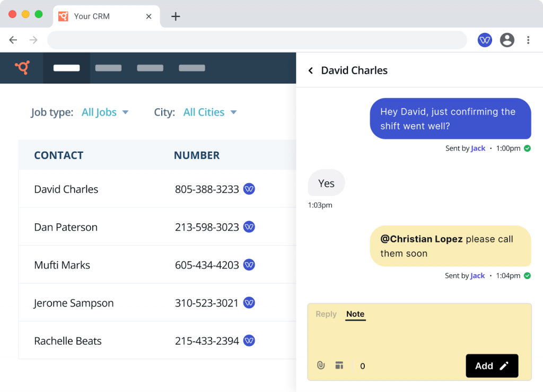Switch to the Reply tab
Screen dimensions: 543x392
click(326, 314)
